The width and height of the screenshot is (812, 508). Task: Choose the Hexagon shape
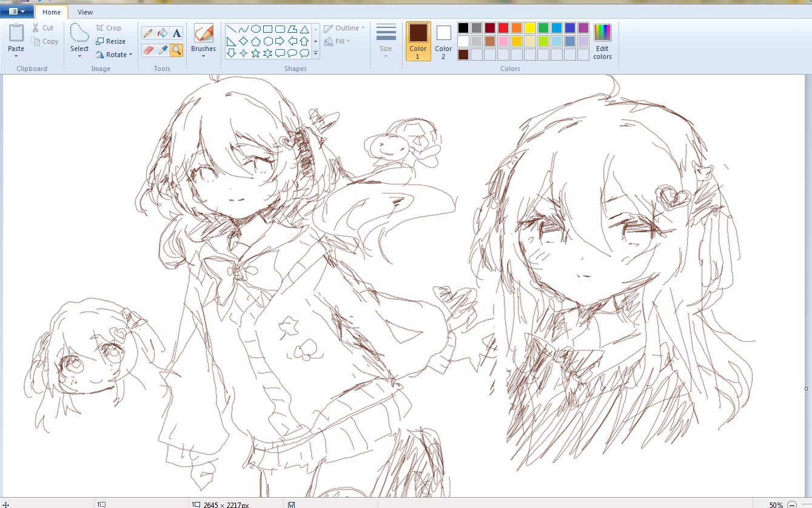point(267,41)
